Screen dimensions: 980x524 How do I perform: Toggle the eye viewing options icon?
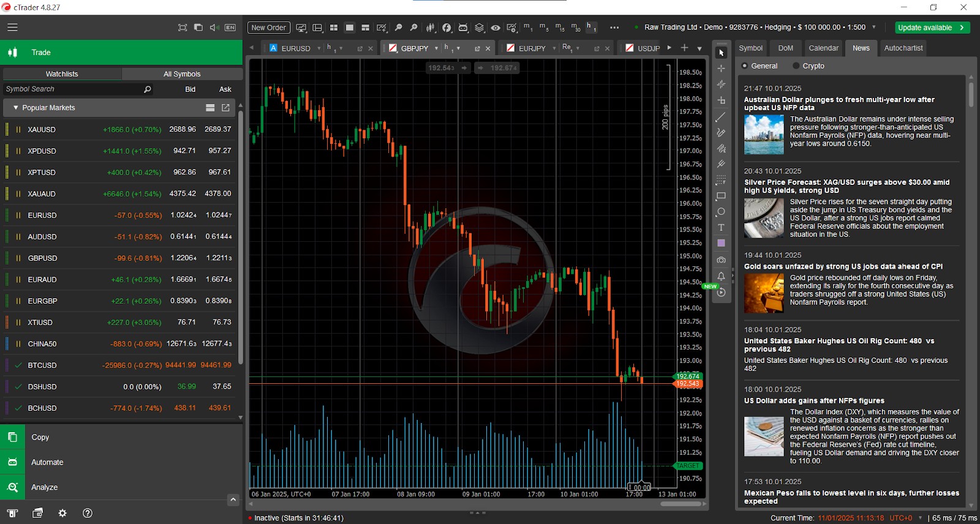[496, 28]
